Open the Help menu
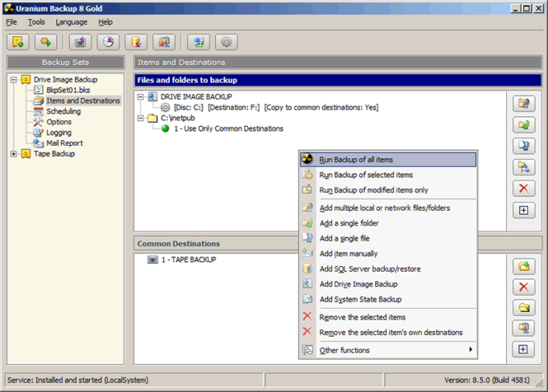 click(x=105, y=22)
